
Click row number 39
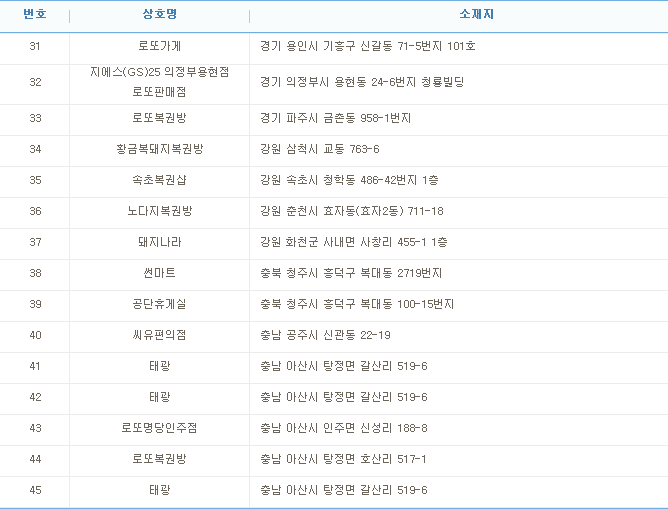[35, 304]
